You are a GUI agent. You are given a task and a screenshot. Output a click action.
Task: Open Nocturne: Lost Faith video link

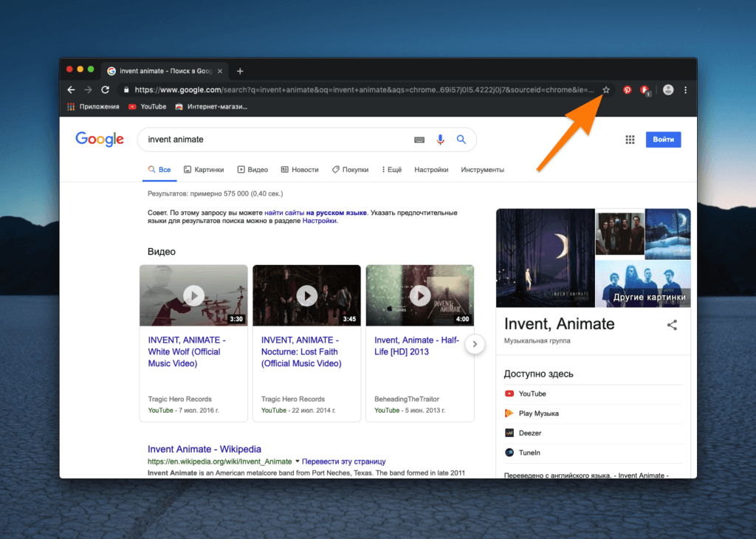click(301, 351)
